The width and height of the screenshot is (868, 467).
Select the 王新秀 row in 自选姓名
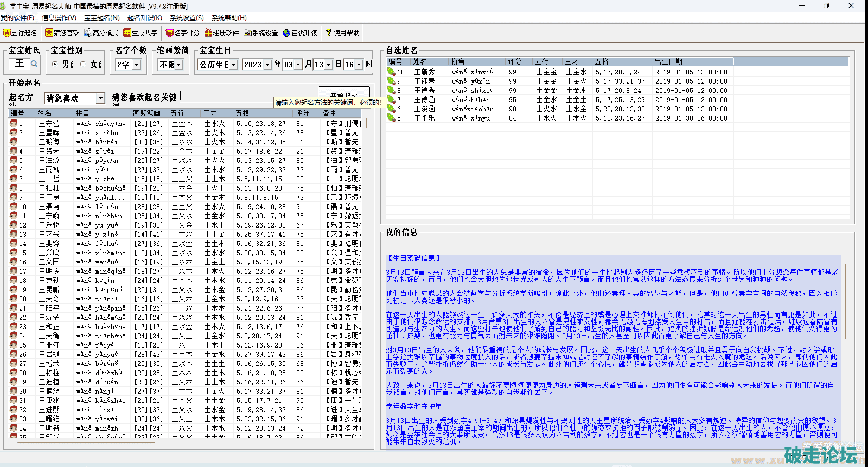click(x=424, y=72)
